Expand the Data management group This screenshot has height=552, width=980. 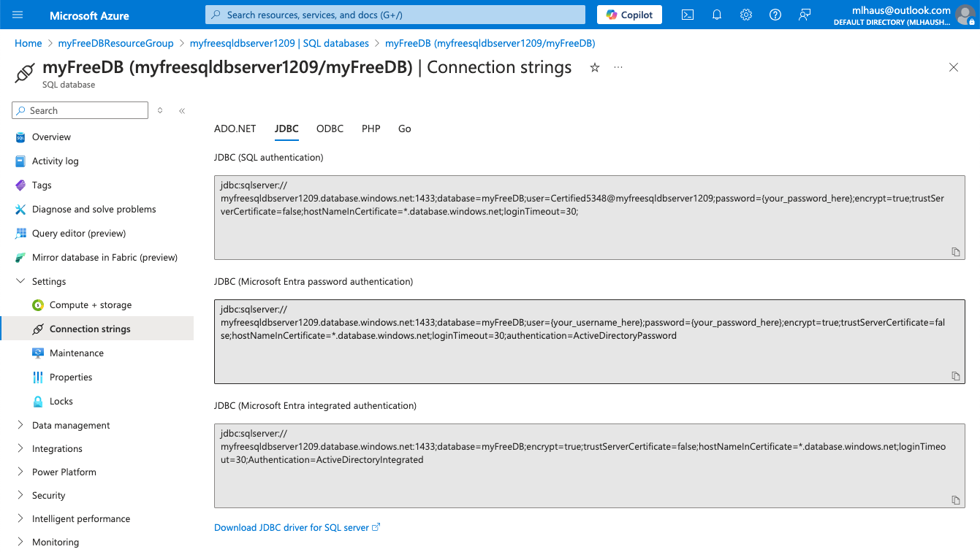(20, 426)
